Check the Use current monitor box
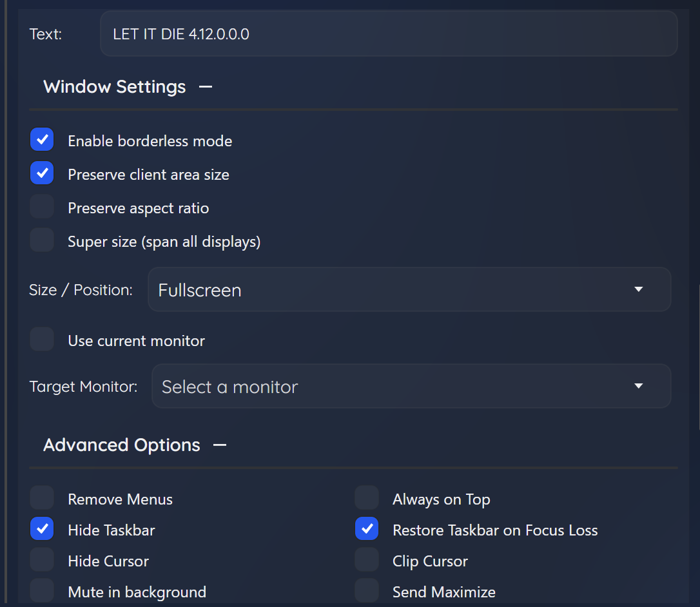Viewport: 700px width, 607px height. coord(42,340)
